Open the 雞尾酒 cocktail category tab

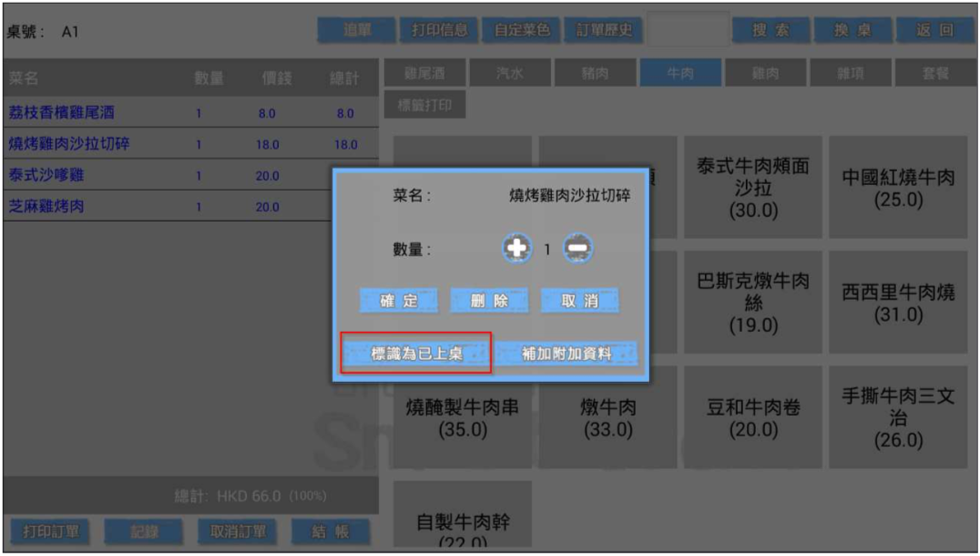click(426, 74)
